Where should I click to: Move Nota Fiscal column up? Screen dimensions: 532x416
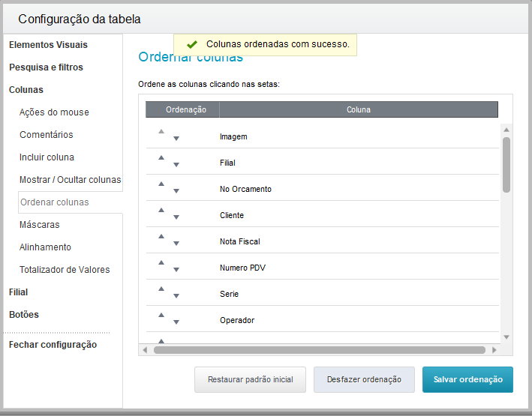tap(161, 236)
